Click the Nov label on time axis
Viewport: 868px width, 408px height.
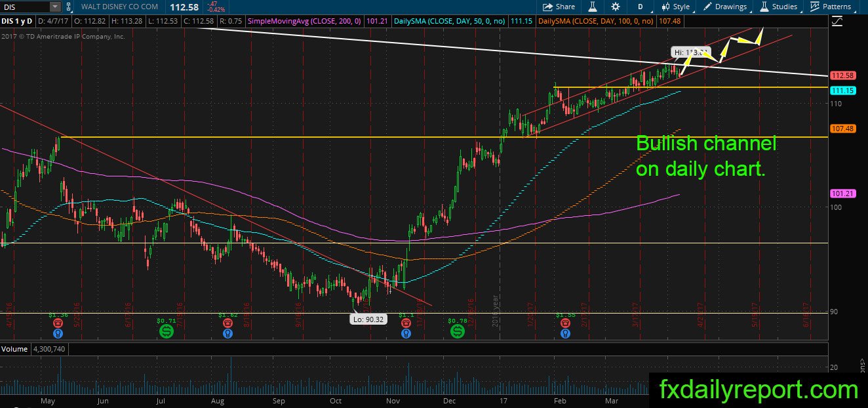coord(393,399)
